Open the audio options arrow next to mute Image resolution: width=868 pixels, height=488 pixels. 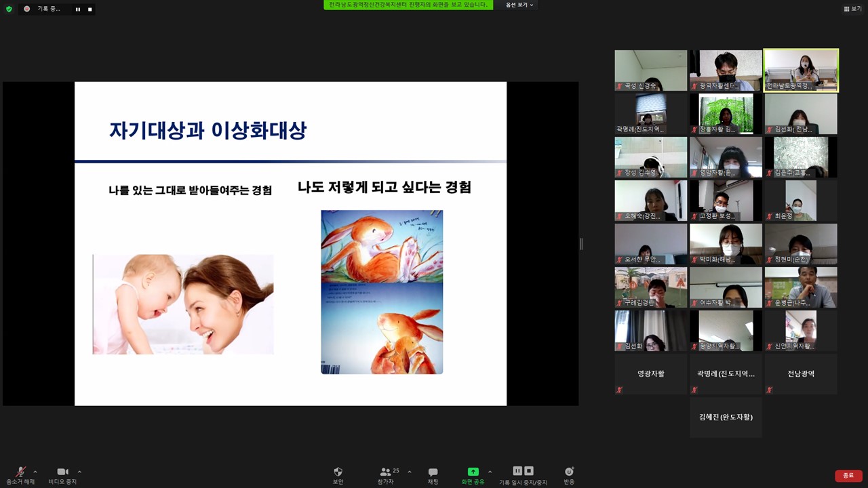pos(35,472)
